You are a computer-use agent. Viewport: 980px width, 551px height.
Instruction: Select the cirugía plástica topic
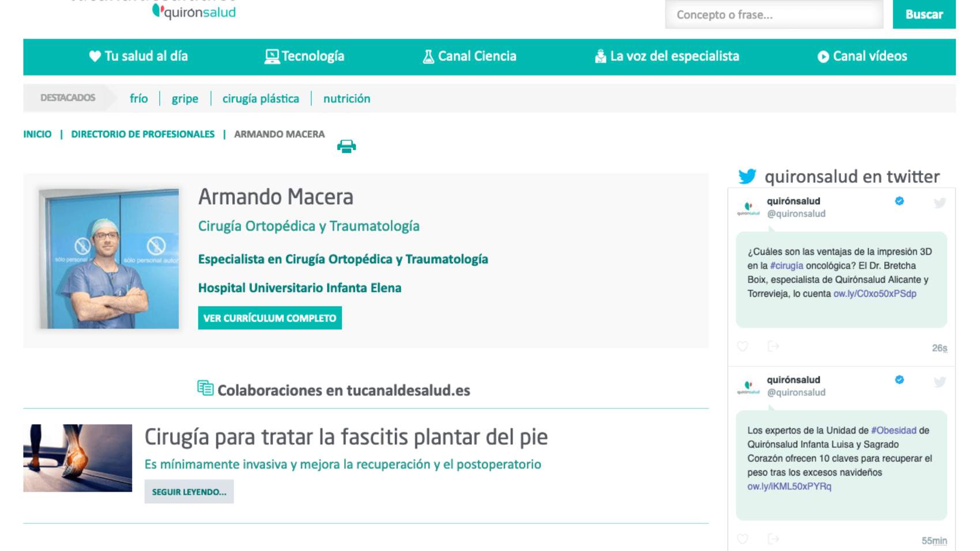pos(261,99)
